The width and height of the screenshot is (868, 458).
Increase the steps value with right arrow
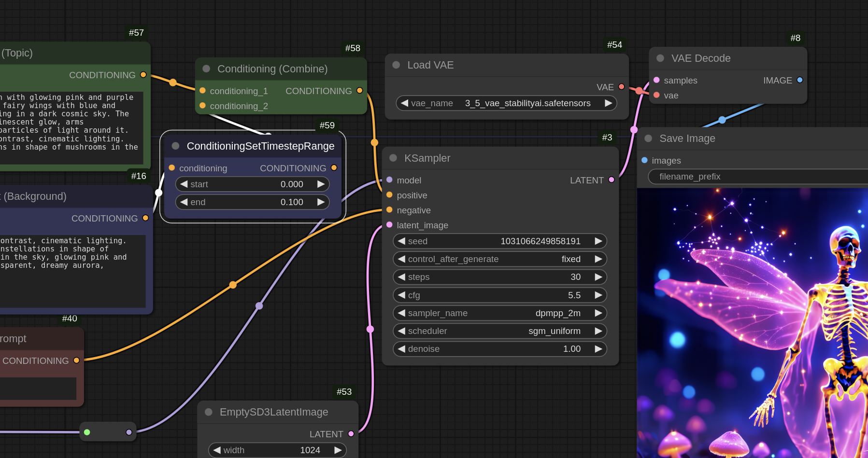(598, 277)
